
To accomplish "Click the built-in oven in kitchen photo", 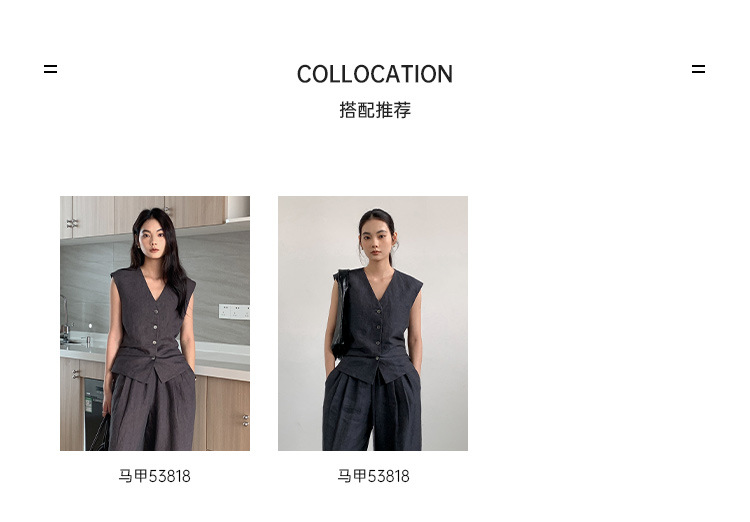I will (94, 414).
